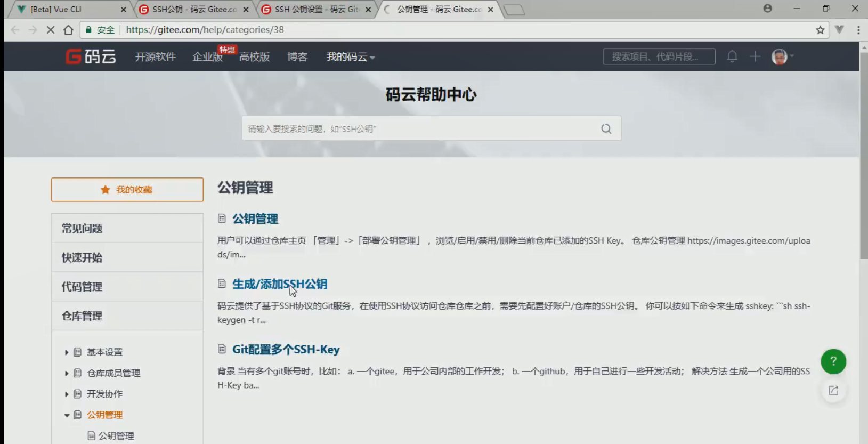Open the Git配置多个SSH-Key article link

tap(286, 350)
